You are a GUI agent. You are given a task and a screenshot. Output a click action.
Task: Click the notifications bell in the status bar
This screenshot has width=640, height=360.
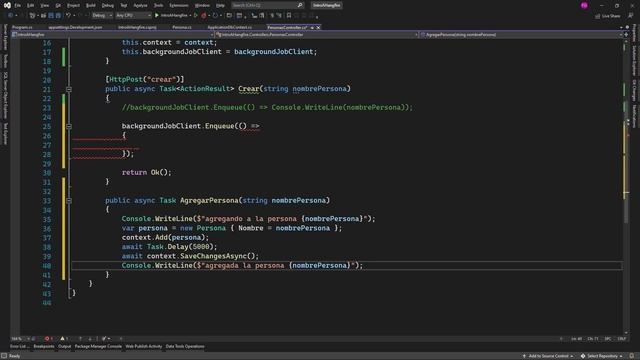[632, 356]
